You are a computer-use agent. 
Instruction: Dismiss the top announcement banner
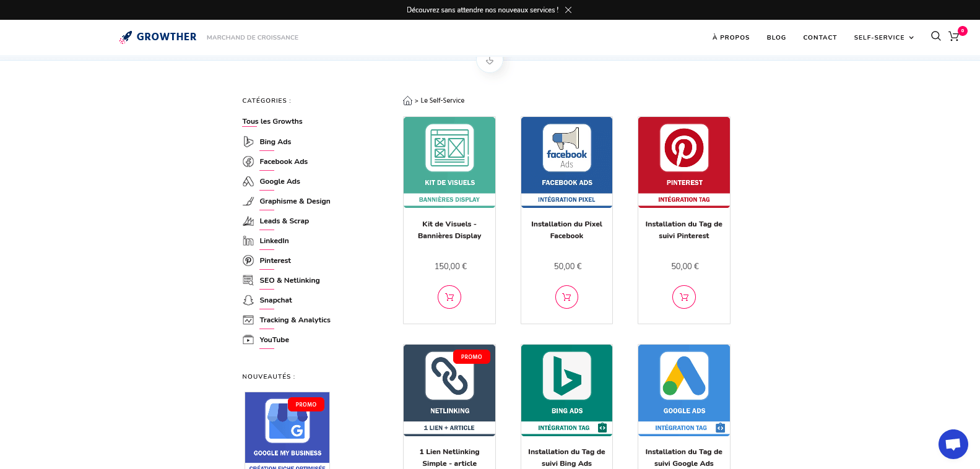pos(568,10)
